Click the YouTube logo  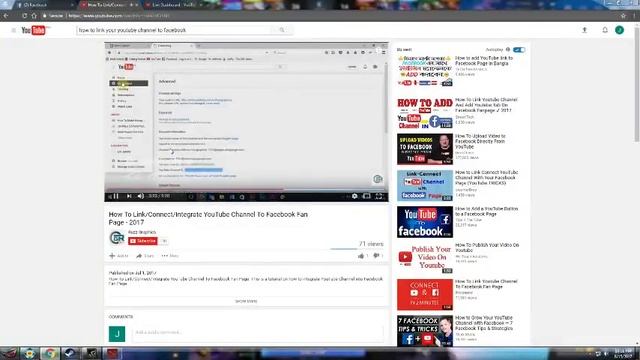34,30
